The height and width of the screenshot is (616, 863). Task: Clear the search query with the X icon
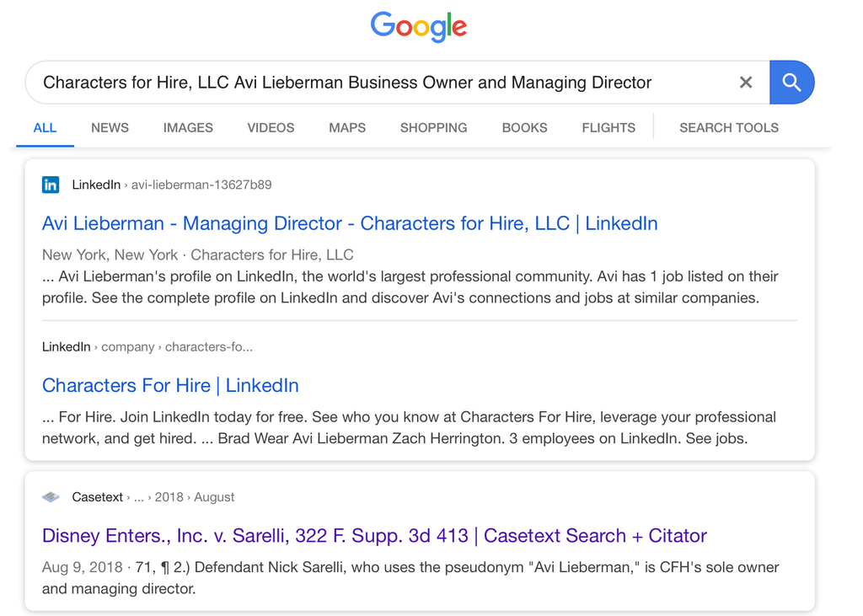746,83
